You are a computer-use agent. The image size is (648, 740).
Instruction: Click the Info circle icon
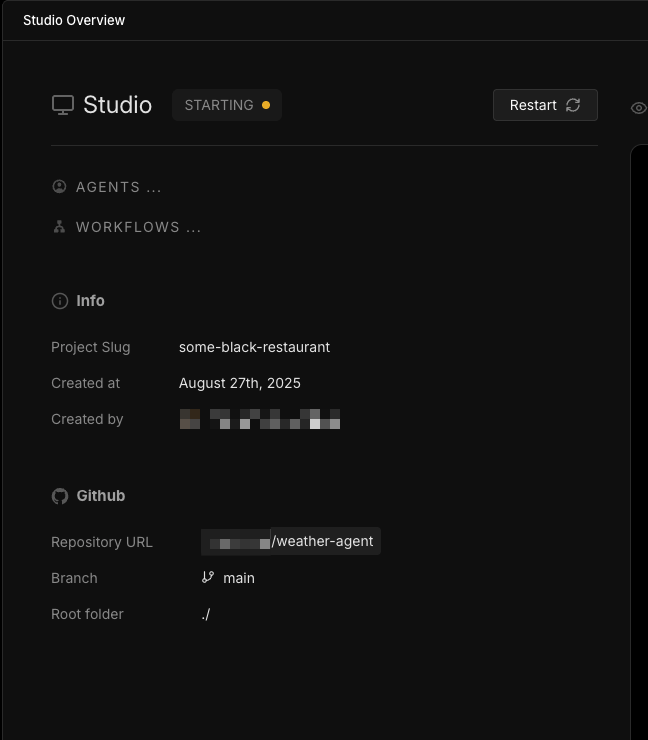pyautogui.click(x=59, y=301)
